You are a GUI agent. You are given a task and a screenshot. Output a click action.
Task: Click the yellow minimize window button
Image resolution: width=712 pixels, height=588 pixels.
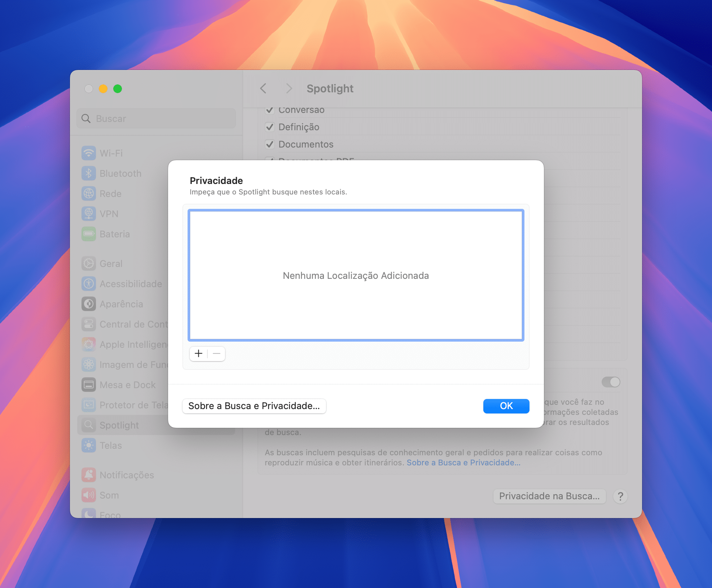point(103,88)
